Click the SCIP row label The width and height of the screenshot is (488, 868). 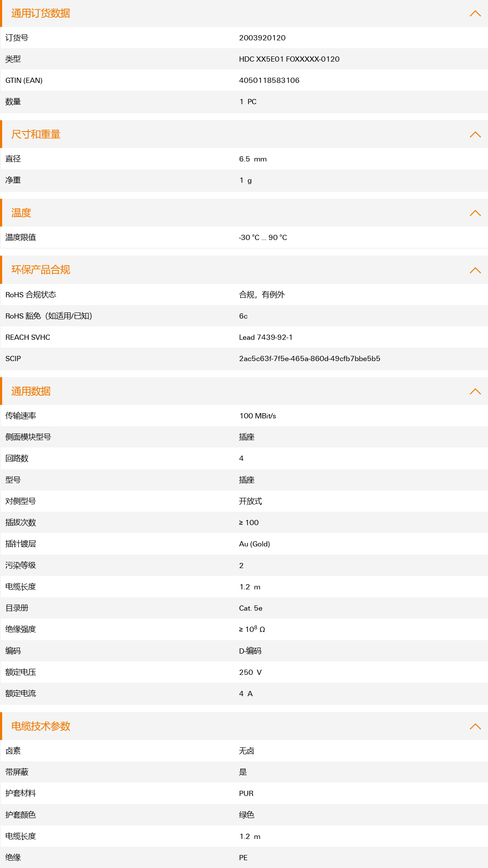(x=13, y=358)
